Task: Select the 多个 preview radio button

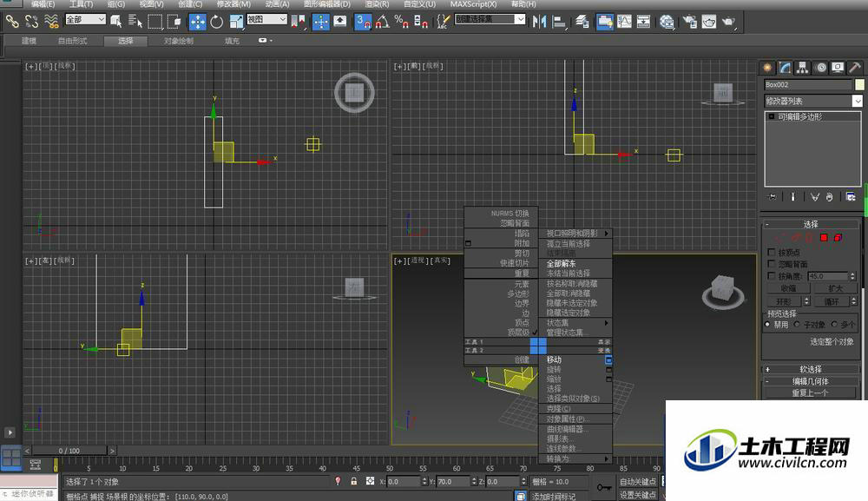Action: (834, 325)
